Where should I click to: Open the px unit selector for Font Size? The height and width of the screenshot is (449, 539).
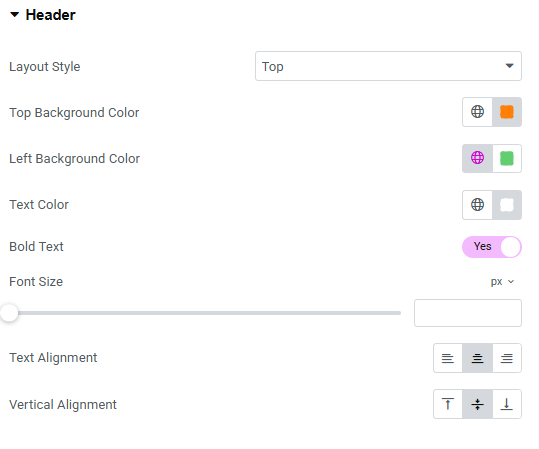pyautogui.click(x=502, y=282)
